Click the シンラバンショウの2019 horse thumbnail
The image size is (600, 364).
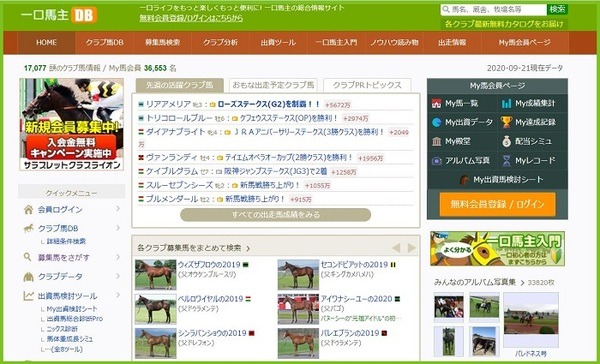tap(156, 343)
